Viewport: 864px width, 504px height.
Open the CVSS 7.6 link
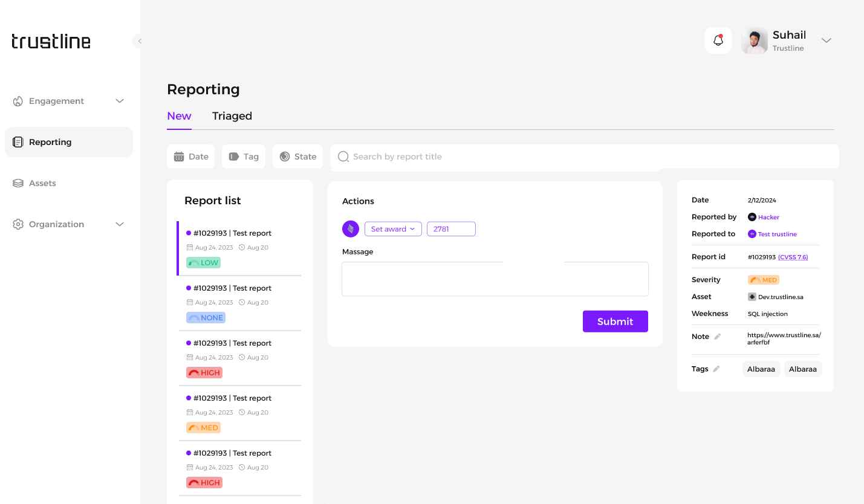(x=793, y=257)
